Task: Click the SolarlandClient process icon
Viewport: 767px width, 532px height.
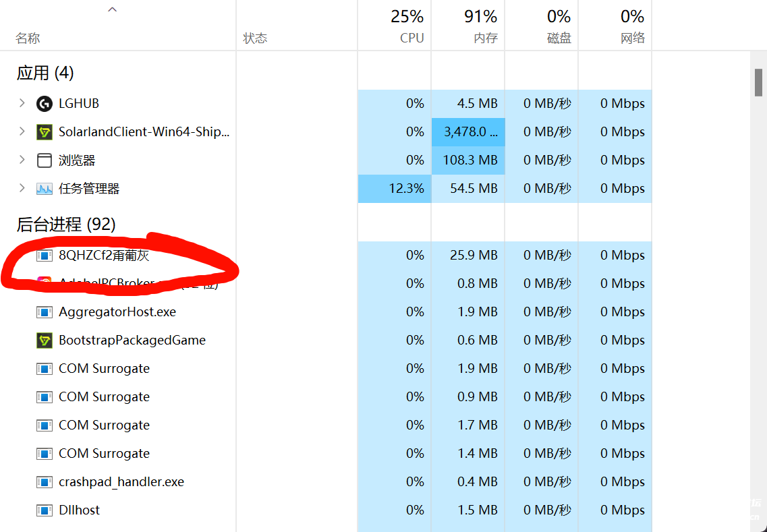Action: (x=44, y=132)
